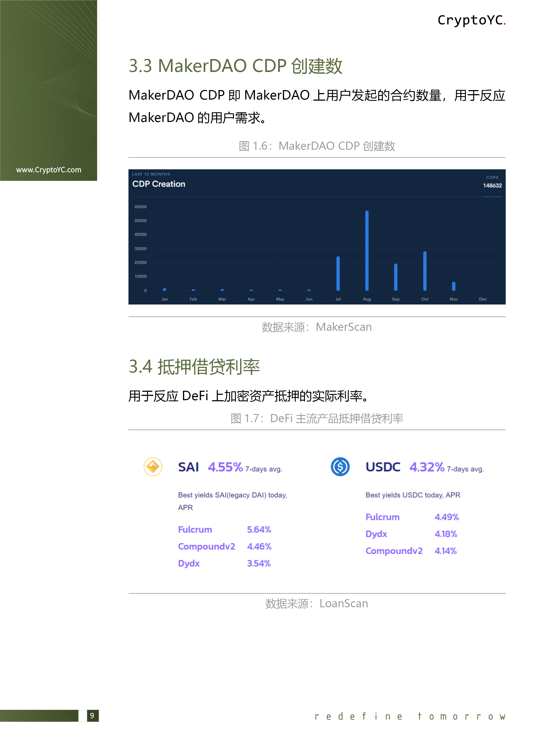Click the '3.3 MakerDAO CDP 创建数' heading
The image size is (534, 756).
tap(236, 66)
